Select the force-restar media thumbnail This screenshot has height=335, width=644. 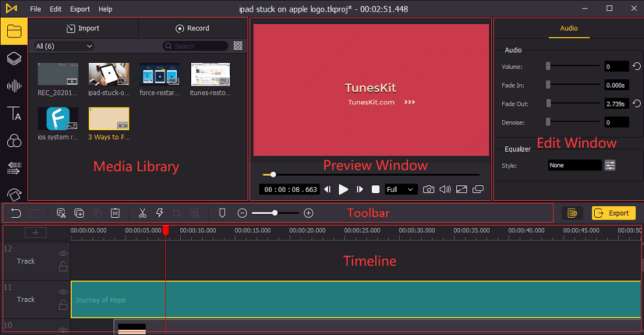click(x=160, y=75)
